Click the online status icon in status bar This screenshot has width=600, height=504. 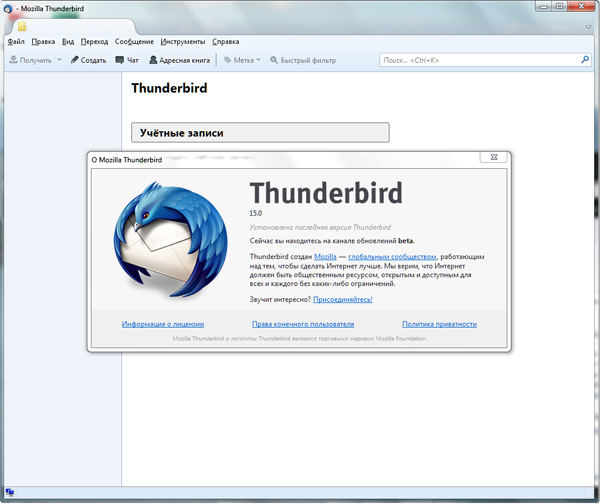[x=9, y=494]
